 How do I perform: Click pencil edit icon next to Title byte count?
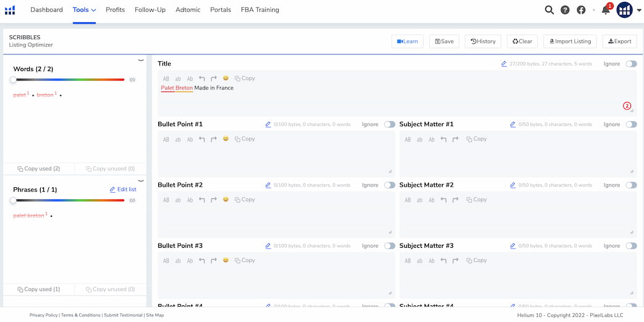[x=504, y=64]
